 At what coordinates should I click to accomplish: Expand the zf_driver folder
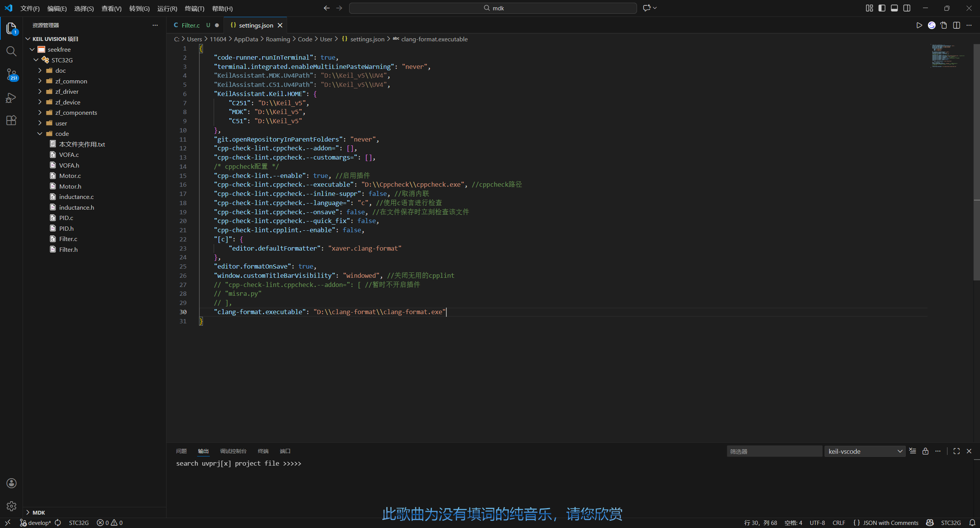click(40, 91)
